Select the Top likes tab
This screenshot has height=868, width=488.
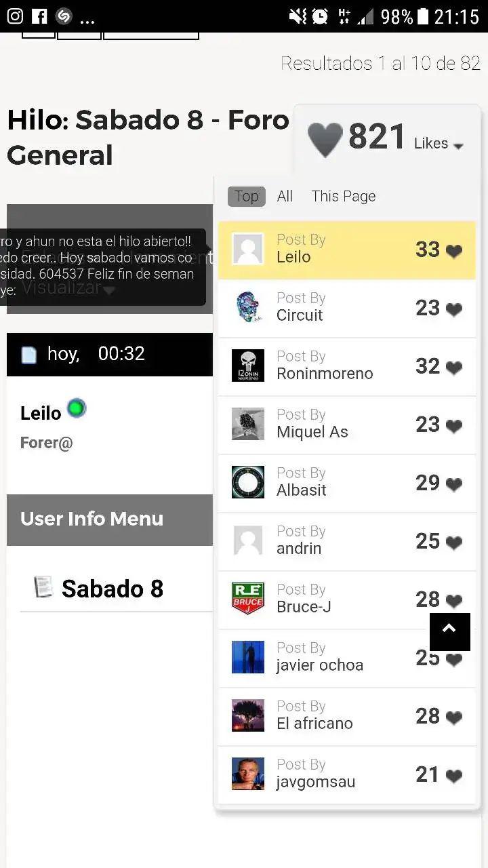[x=247, y=196]
